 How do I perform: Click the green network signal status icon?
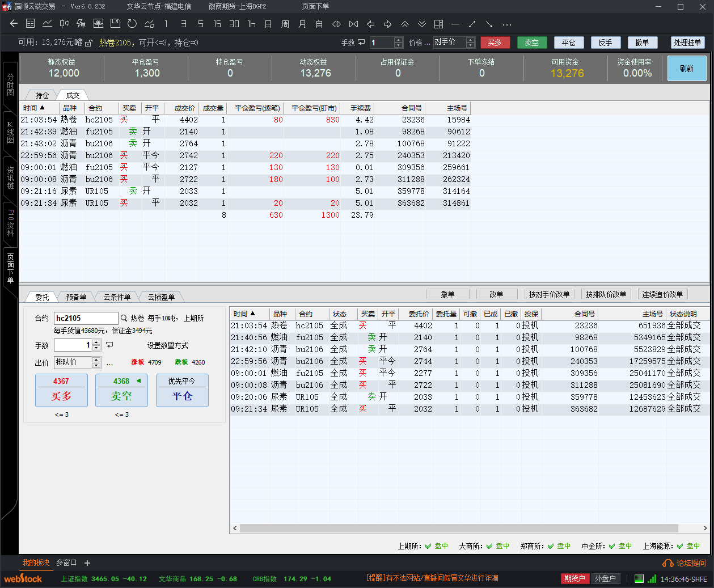click(x=652, y=579)
